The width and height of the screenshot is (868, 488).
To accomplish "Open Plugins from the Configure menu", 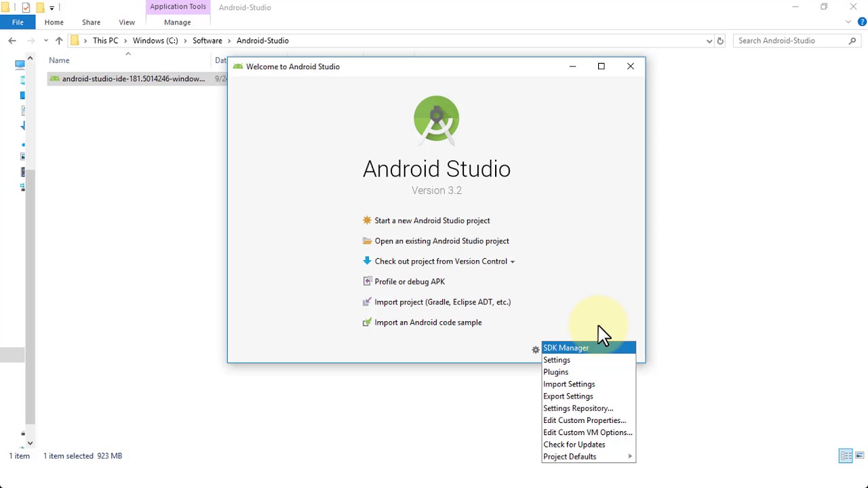I will (589, 372).
